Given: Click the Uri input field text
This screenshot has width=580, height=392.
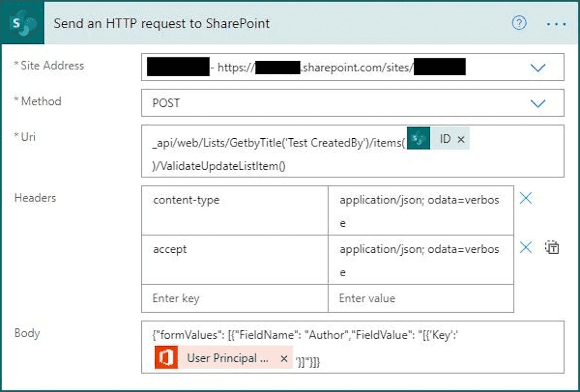Looking at the screenshot, I should [x=353, y=151].
